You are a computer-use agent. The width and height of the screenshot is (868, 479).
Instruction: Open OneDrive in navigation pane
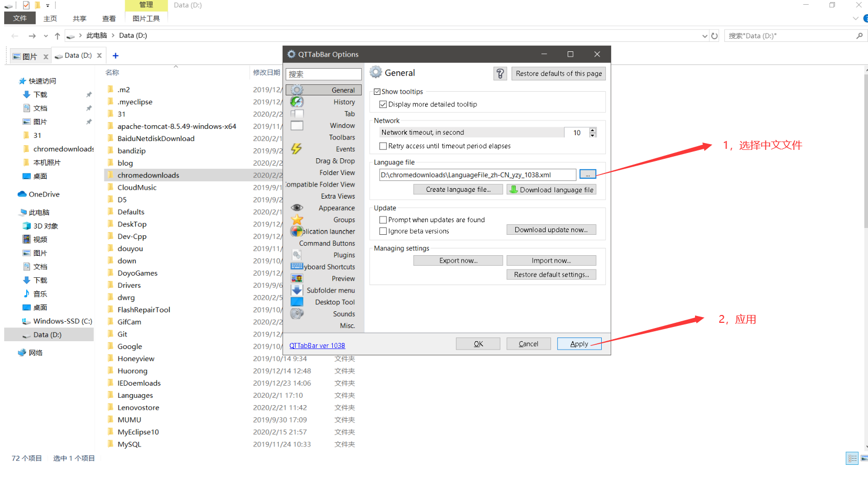(44, 194)
